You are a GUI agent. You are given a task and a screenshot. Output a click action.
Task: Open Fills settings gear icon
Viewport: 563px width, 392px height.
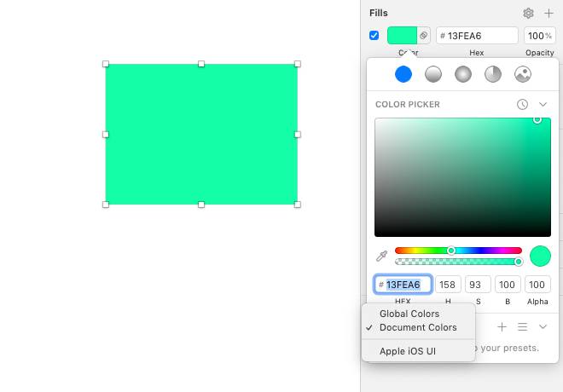(x=528, y=13)
